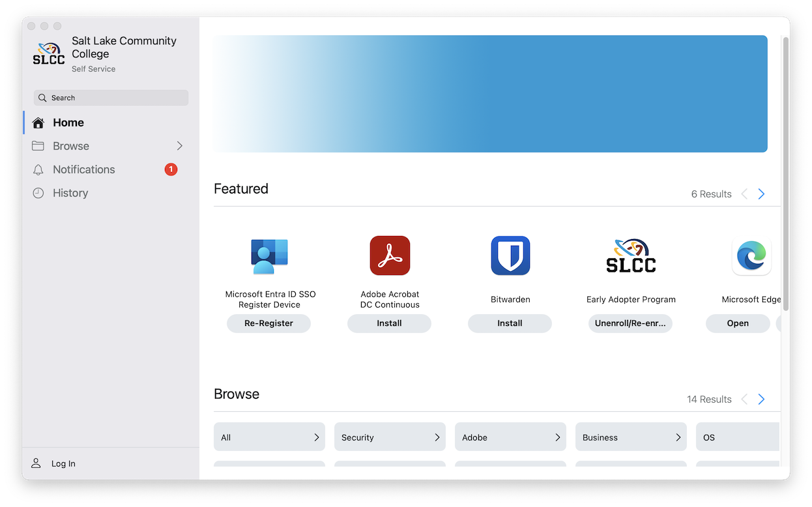The width and height of the screenshot is (812, 507).
Task: Expand the Browse sidebar chevron
Action: (180, 146)
